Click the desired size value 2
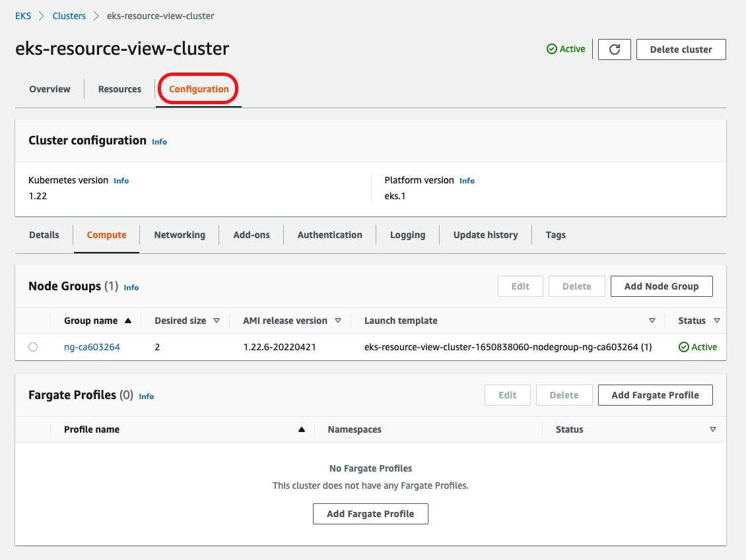 157,347
